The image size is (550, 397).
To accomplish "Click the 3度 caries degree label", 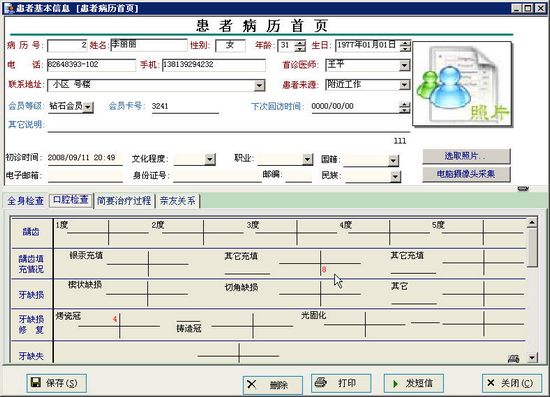I will point(253,225).
